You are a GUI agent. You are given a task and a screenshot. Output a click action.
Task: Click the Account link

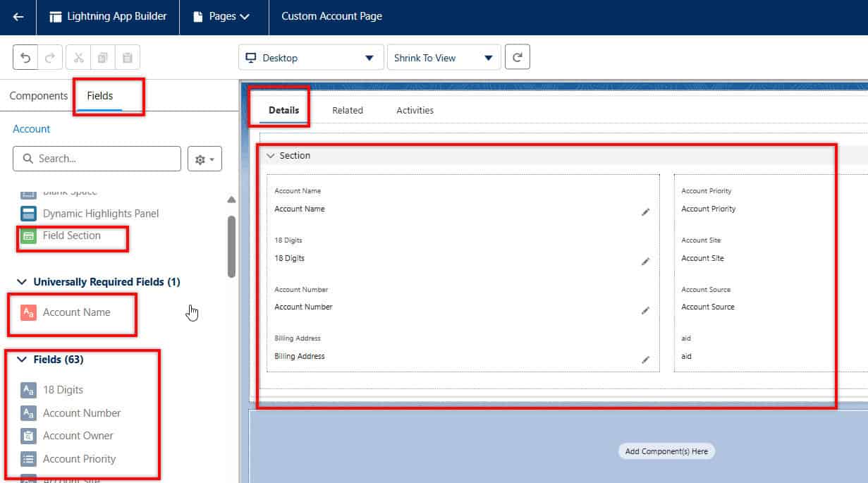click(x=32, y=129)
